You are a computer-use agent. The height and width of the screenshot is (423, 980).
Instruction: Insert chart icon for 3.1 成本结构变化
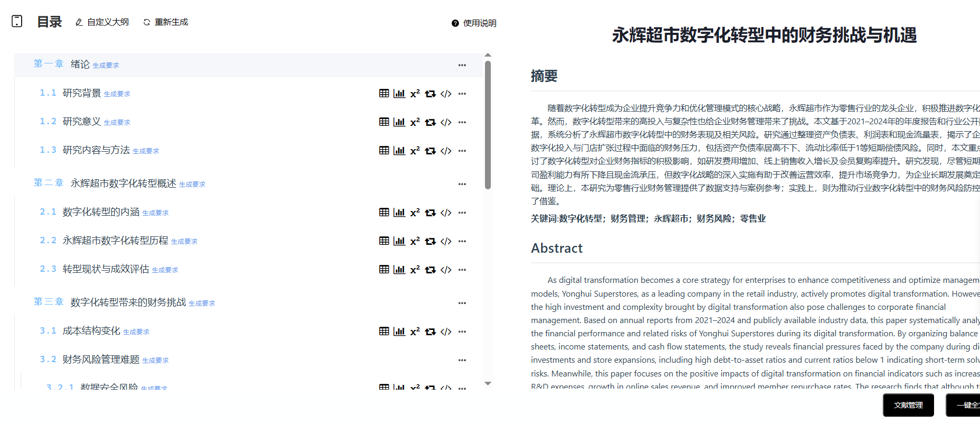399,332
